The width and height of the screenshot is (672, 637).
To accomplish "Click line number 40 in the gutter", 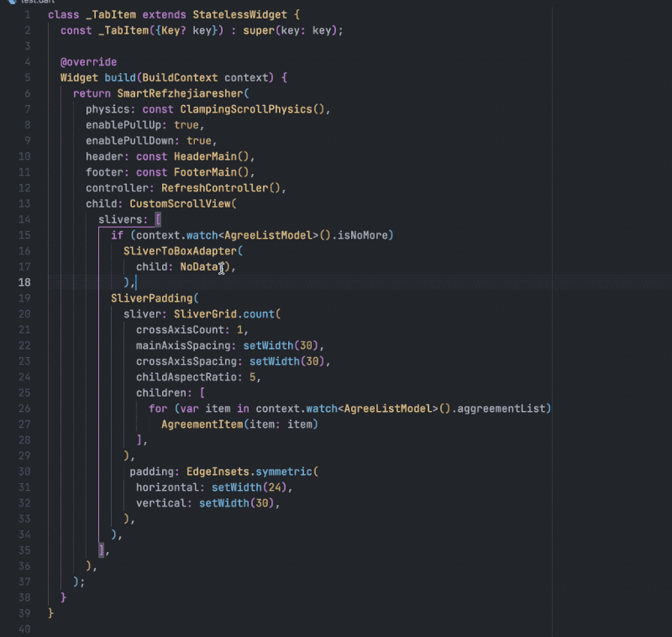I will (24, 629).
